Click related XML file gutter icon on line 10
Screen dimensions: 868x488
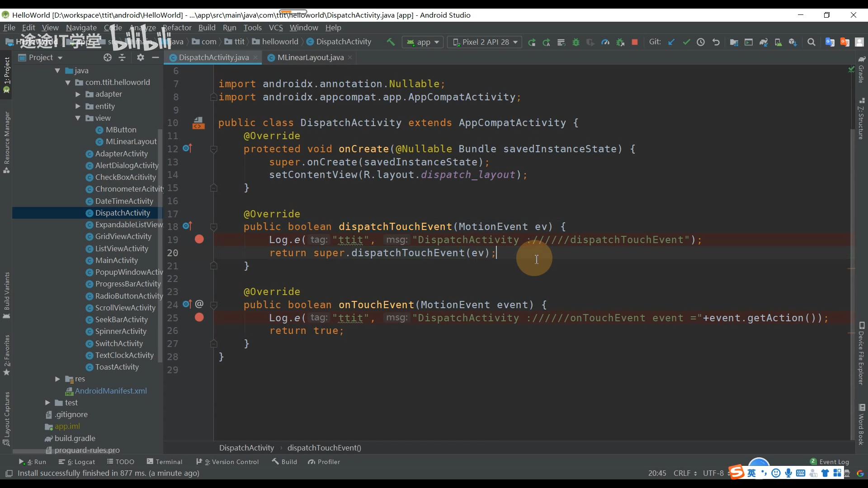pos(198,123)
